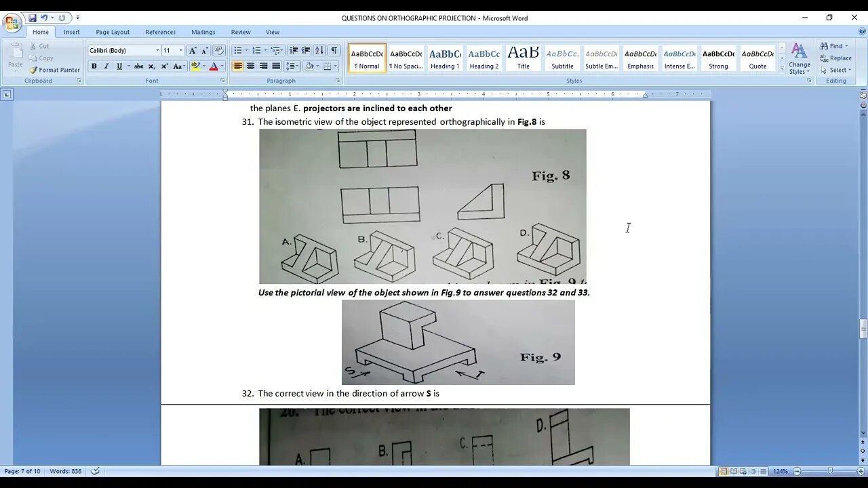868x488 pixels.
Task: Shrink font size with the smaller A
Action: [204, 50]
